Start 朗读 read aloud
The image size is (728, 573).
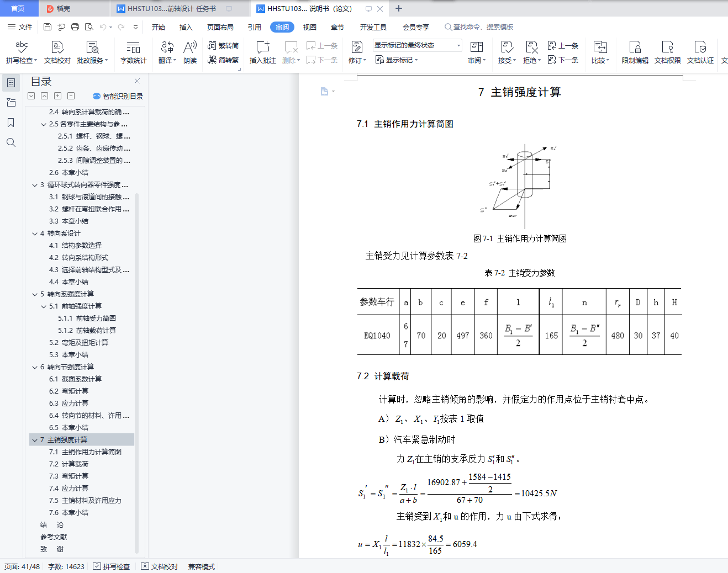(190, 52)
